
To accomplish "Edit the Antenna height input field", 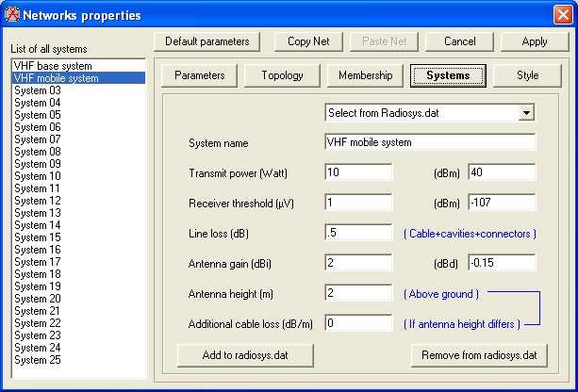I will (358, 293).
